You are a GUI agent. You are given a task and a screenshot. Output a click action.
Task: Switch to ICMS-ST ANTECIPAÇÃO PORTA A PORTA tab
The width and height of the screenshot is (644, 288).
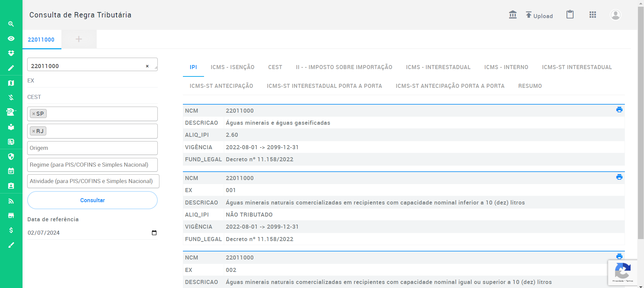(450, 86)
